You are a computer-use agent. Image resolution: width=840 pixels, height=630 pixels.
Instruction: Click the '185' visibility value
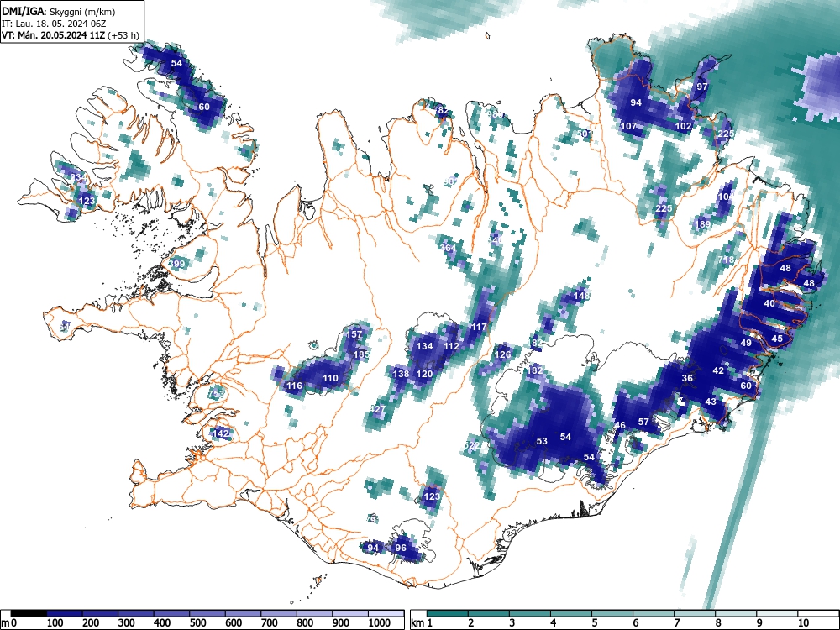362,354
